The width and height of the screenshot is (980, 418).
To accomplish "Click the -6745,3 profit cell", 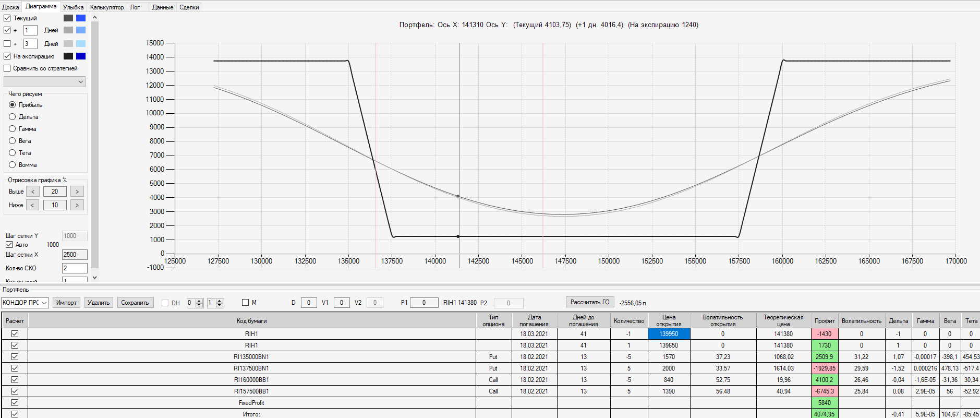I will [825, 391].
